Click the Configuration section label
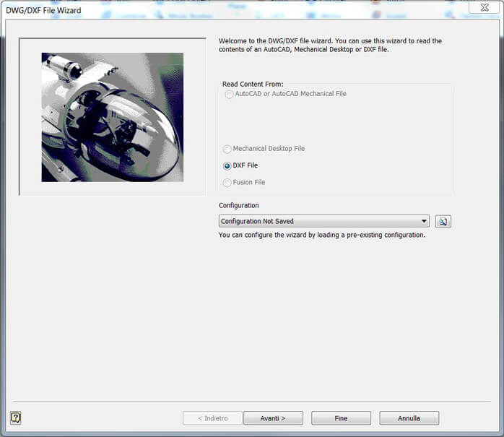The width and height of the screenshot is (504, 437). (239, 205)
